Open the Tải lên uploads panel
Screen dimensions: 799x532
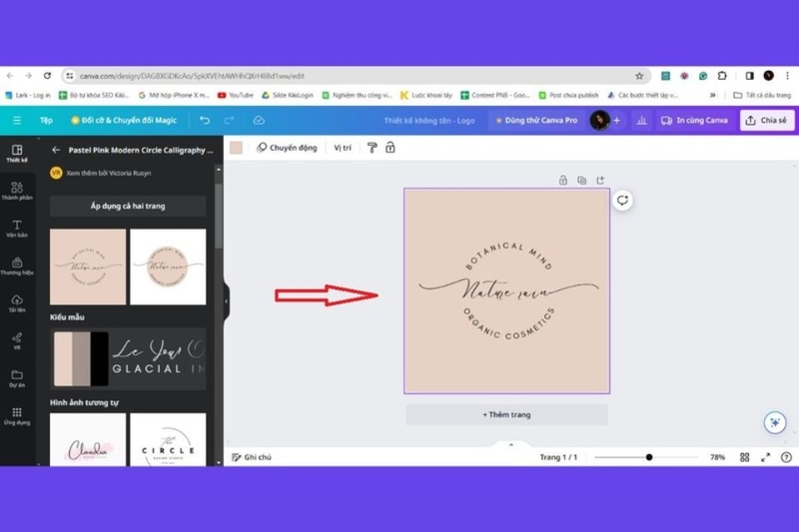(x=17, y=303)
